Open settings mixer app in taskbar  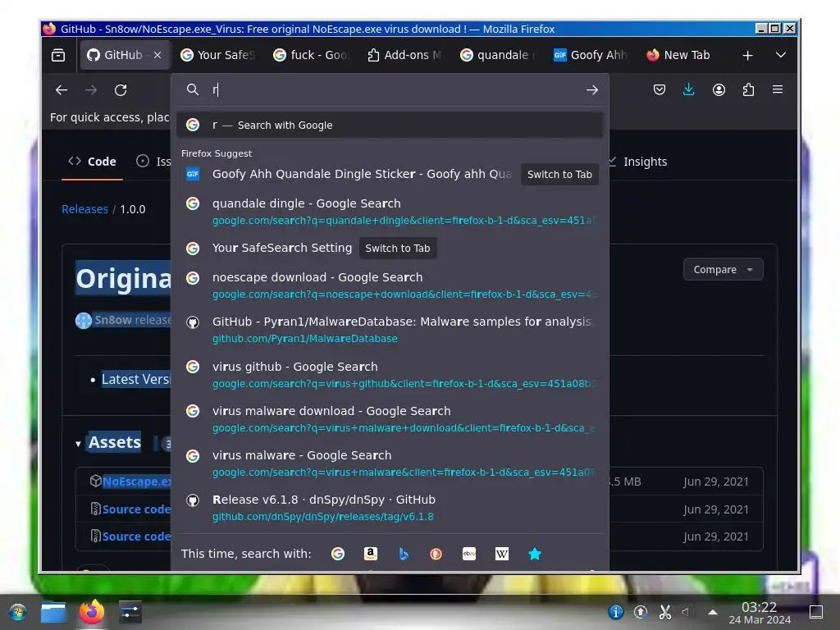[130, 612]
